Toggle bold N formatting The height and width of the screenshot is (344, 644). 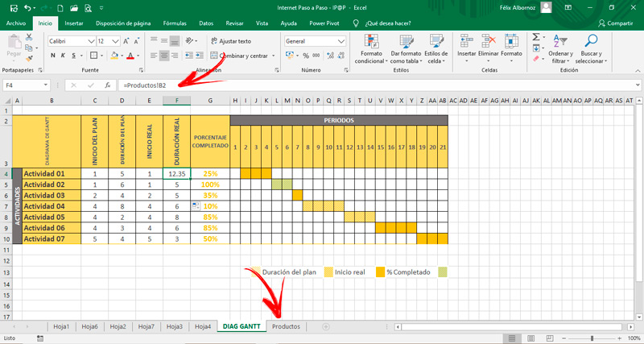(x=53, y=56)
